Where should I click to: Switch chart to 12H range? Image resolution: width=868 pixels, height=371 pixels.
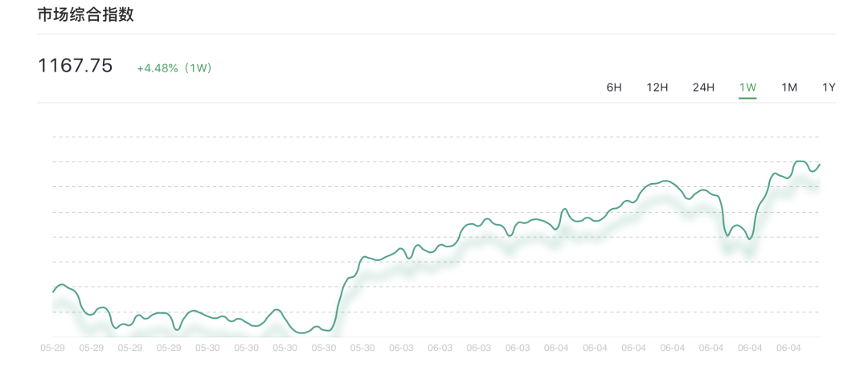[657, 88]
